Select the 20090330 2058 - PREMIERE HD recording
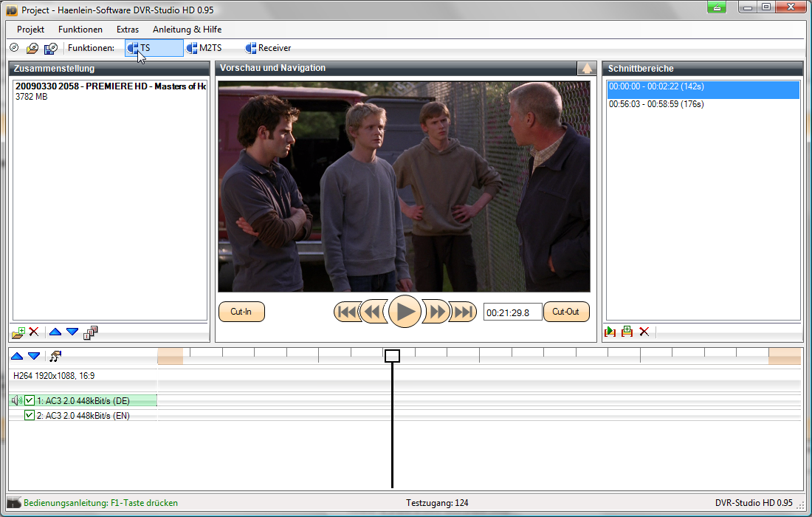This screenshot has width=812, height=517. pyautogui.click(x=110, y=91)
